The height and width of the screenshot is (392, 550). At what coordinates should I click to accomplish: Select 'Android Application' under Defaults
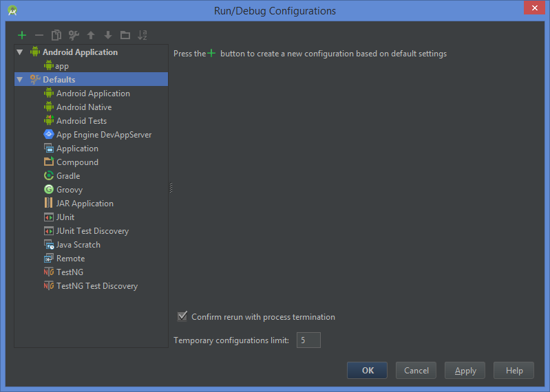(94, 93)
